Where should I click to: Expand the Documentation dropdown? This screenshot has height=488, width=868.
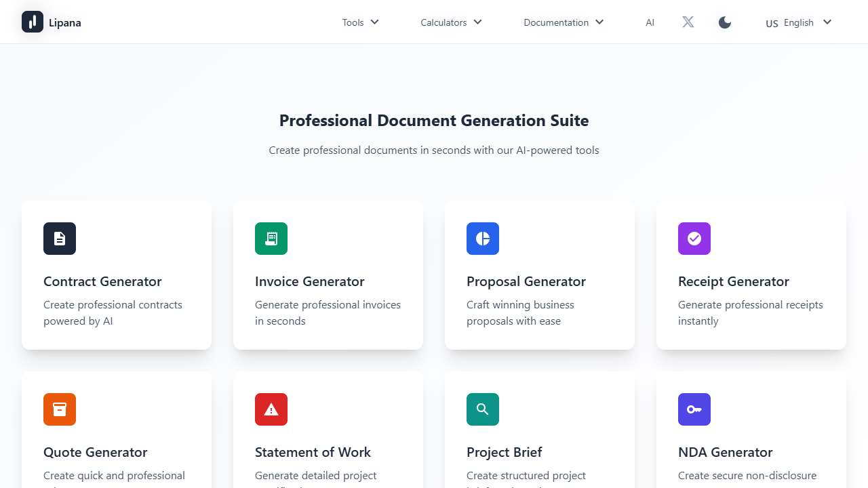point(563,22)
